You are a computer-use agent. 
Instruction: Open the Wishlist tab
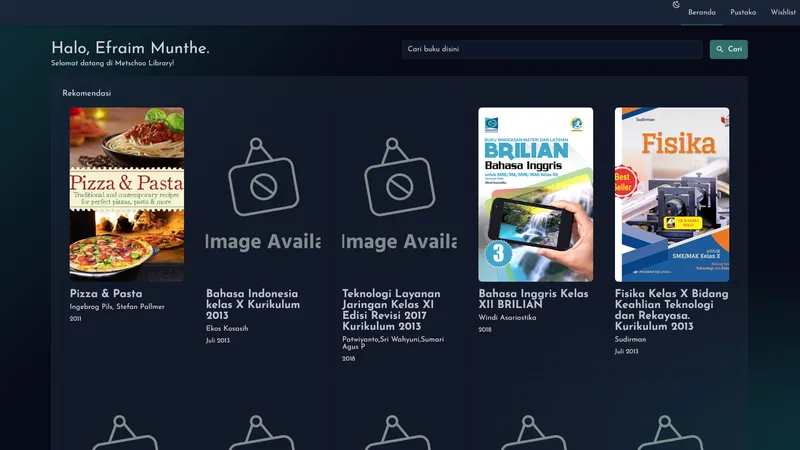(783, 12)
